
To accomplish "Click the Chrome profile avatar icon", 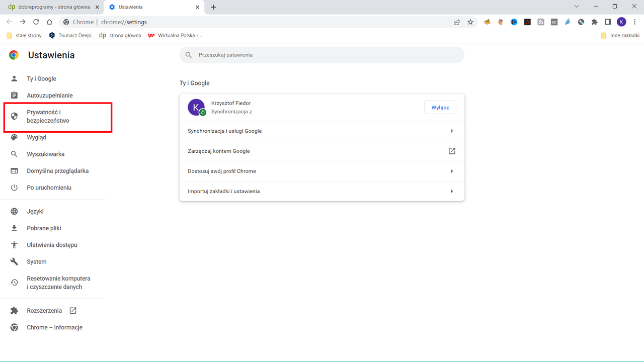I will tap(621, 22).
